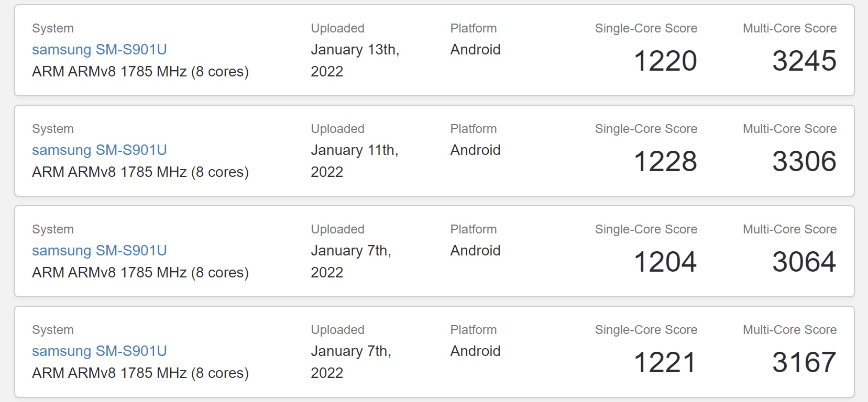Click the Android platform text in first result

(475, 50)
